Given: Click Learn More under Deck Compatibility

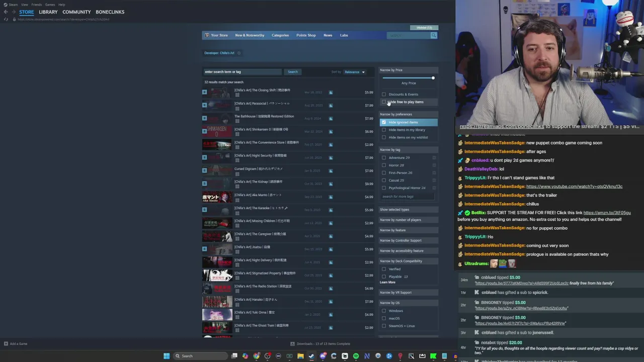Looking at the screenshot, I should (x=387, y=283).
